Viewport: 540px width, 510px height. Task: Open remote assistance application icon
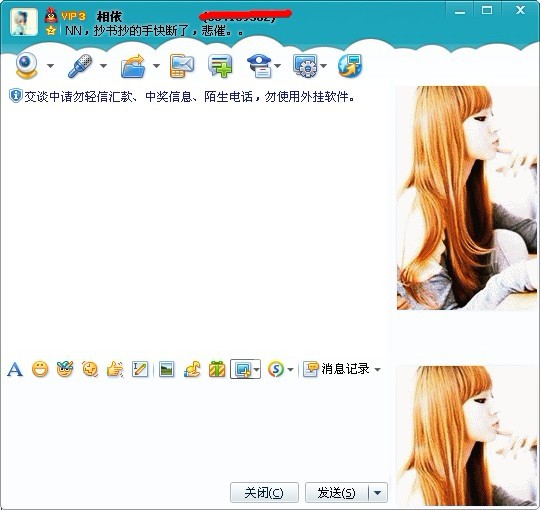(305, 66)
